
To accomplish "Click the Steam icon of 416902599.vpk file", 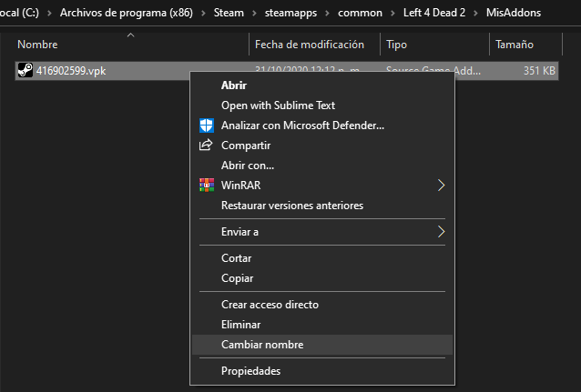I will pos(25,71).
